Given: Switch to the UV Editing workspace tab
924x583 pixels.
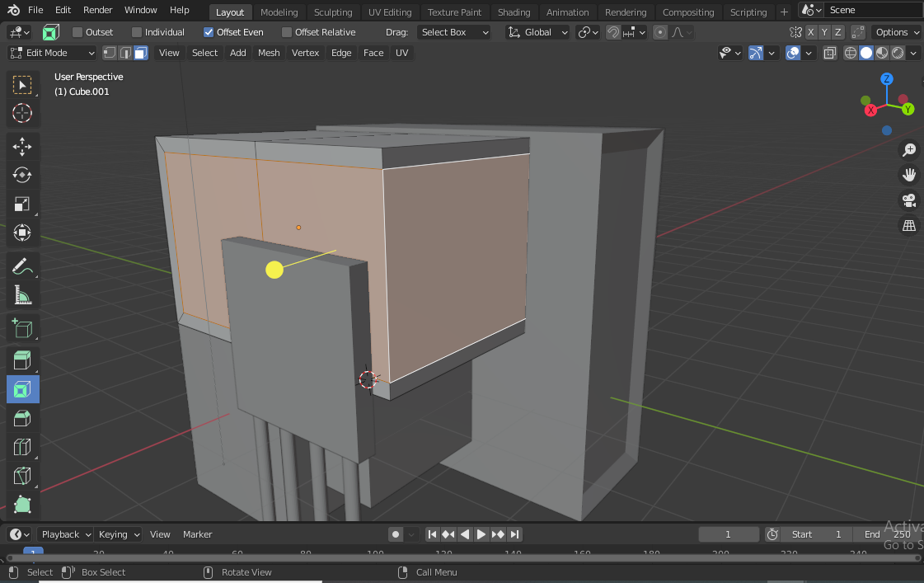Looking at the screenshot, I should click(390, 12).
